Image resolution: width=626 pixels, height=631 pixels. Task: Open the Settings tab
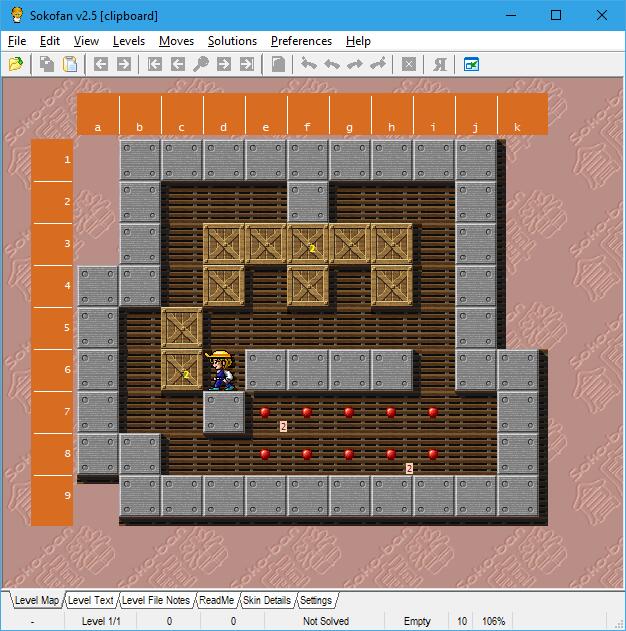click(x=316, y=600)
